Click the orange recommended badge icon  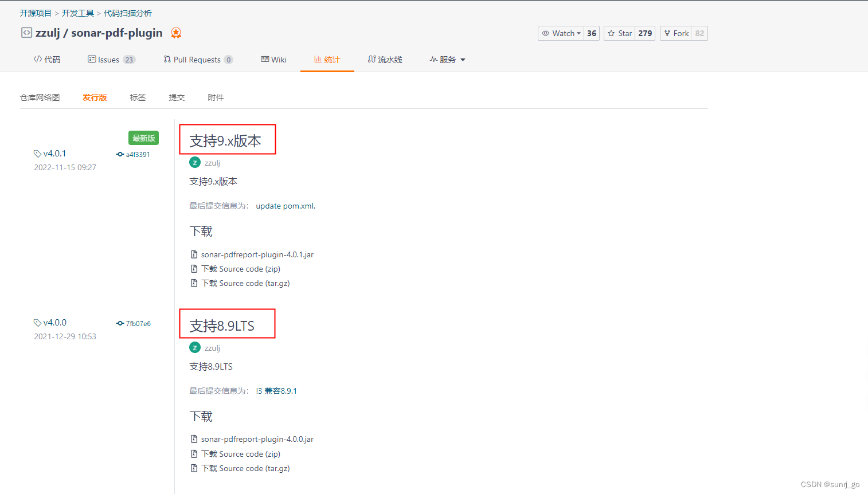[x=176, y=33]
